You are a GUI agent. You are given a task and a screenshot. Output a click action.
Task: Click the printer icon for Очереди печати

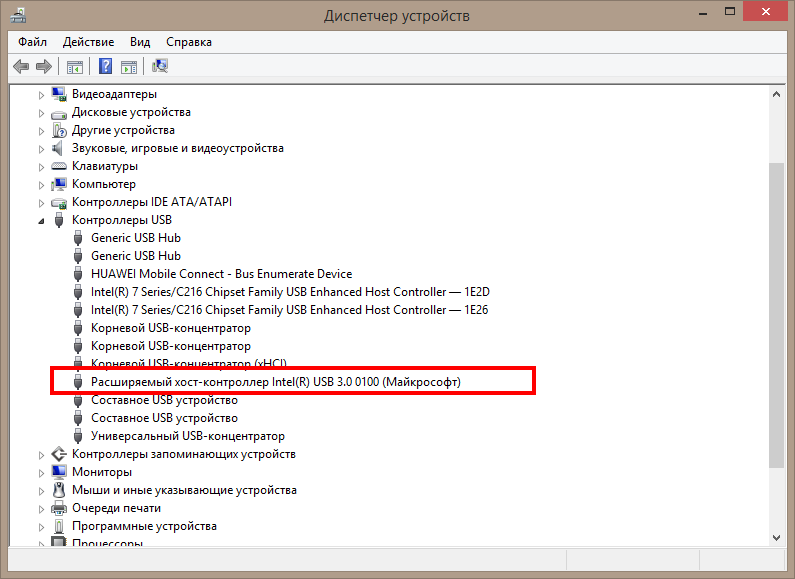coord(59,508)
